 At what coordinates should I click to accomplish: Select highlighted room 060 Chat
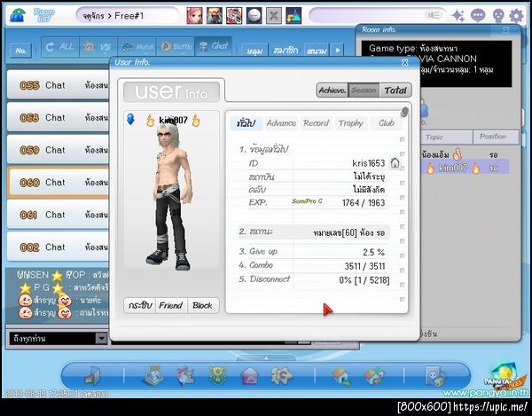[x=58, y=182]
